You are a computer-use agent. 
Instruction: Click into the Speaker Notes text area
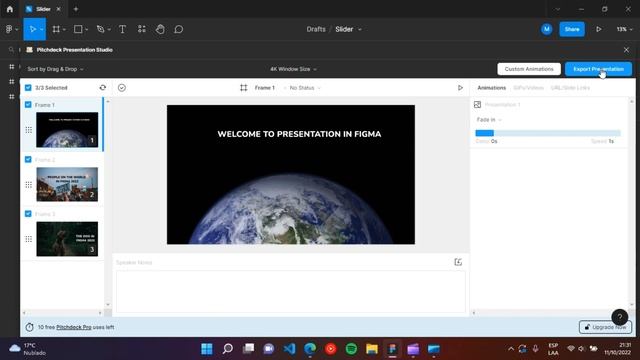click(291, 291)
